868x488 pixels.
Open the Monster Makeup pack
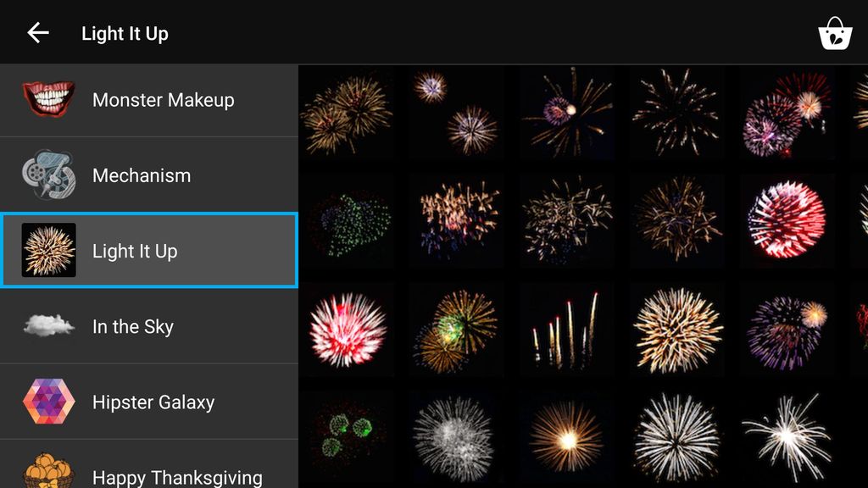tap(149, 100)
